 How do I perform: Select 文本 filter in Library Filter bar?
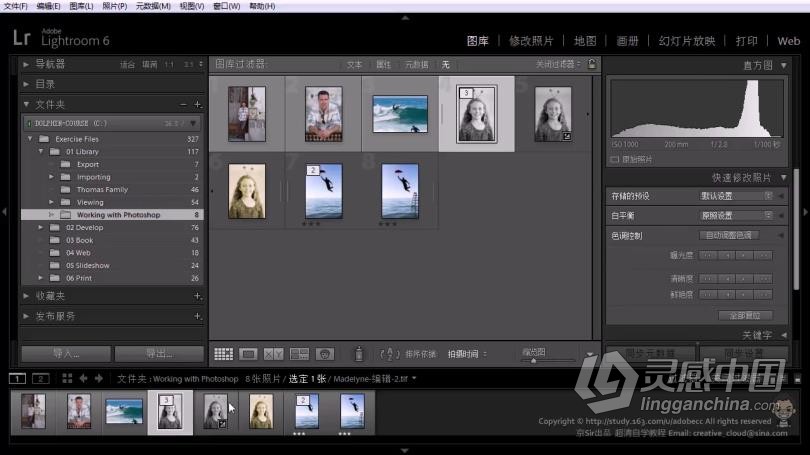(x=354, y=65)
